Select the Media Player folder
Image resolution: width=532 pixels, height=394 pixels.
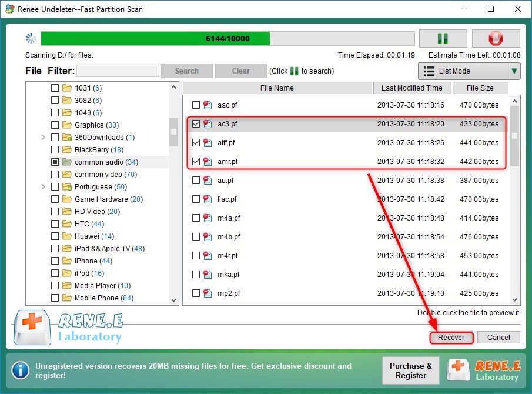102,286
